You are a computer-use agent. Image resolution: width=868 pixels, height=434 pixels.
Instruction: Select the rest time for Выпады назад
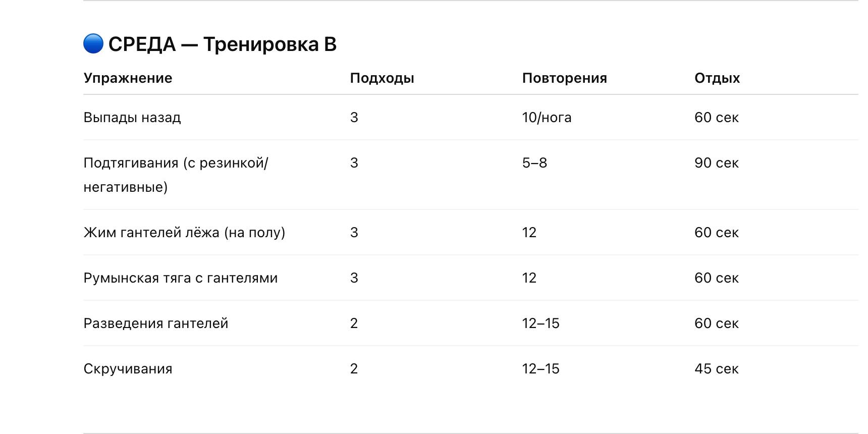(x=716, y=118)
